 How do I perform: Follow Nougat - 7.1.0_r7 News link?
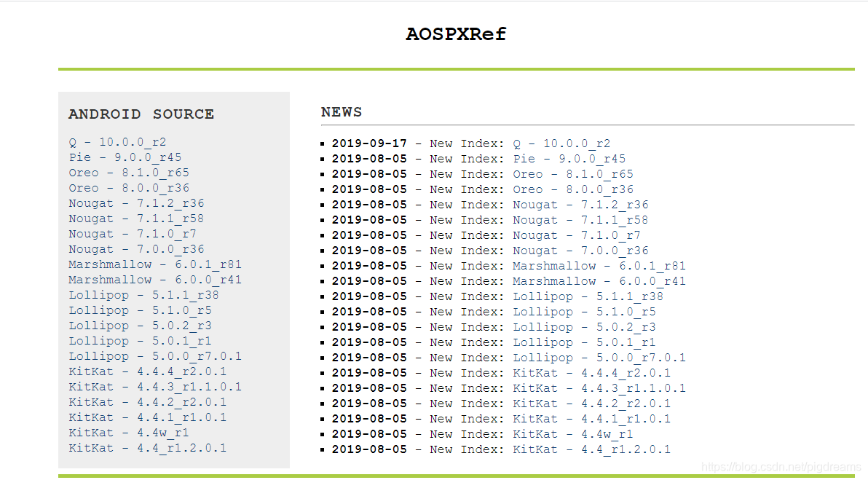click(x=576, y=236)
